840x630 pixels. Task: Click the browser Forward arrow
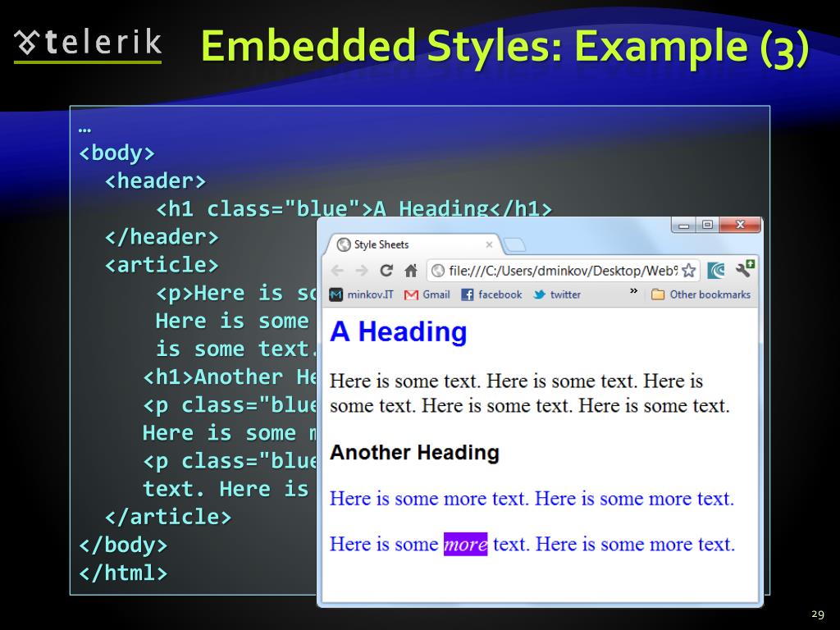(362, 271)
